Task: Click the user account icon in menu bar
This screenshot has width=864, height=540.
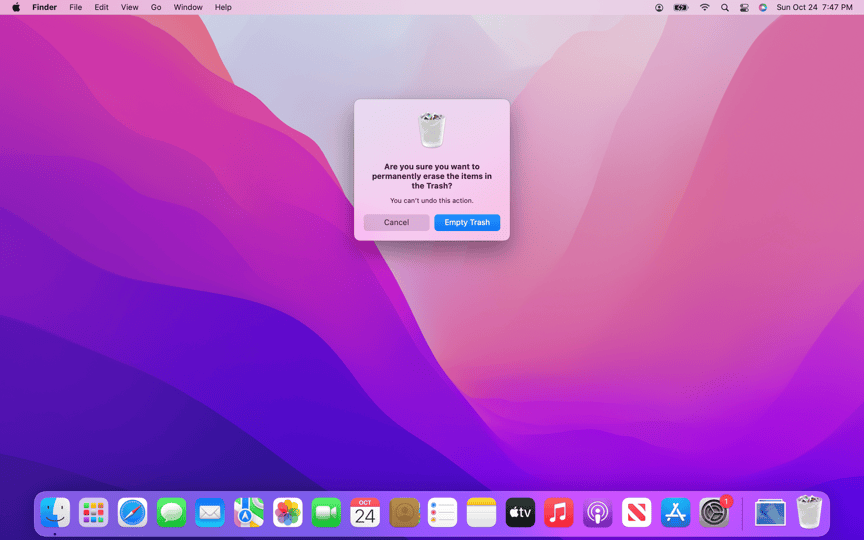Action: [659, 8]
